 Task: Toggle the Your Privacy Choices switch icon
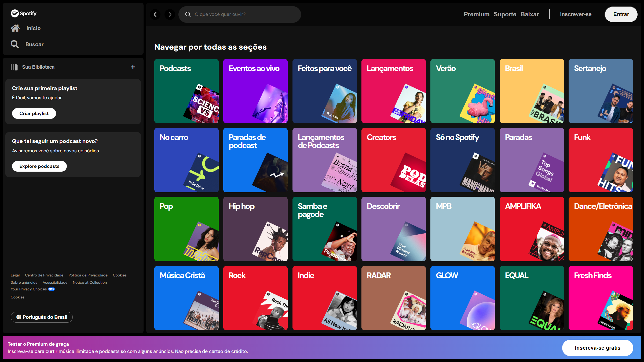(x=52, y=289)
